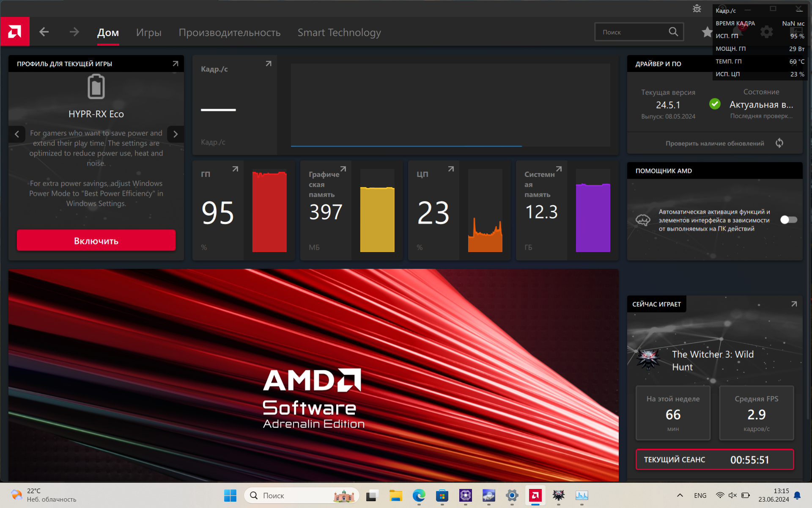Open Microsoft Store from taskbar

pyautogui.click(x=442, y=495)
